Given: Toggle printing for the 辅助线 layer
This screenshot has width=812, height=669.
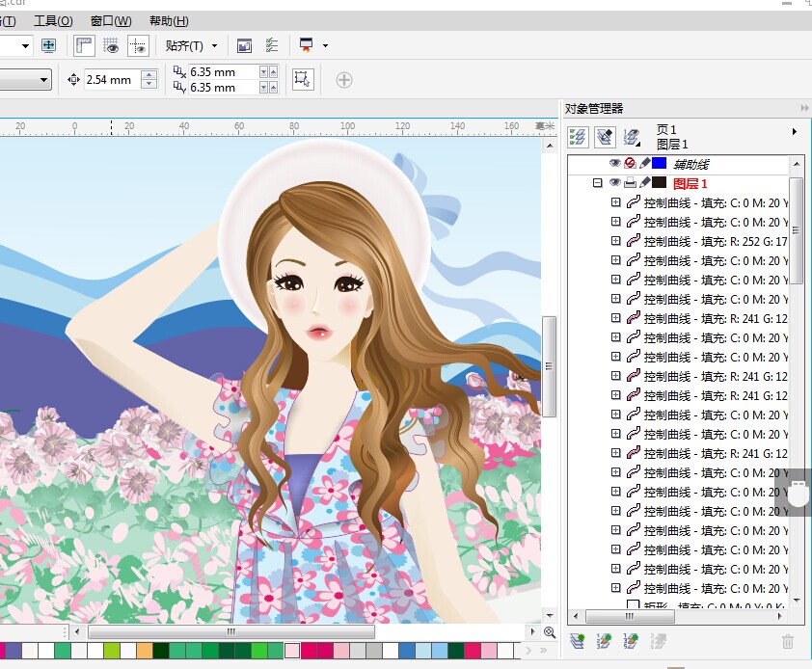Looking at the screenshot, I should pos(630,164).
